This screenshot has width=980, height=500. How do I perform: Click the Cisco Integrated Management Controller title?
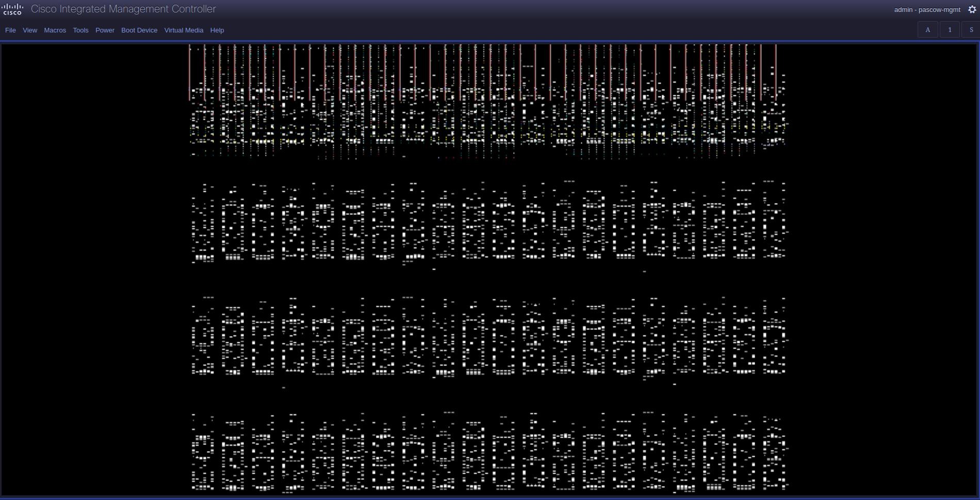[123, 9]
